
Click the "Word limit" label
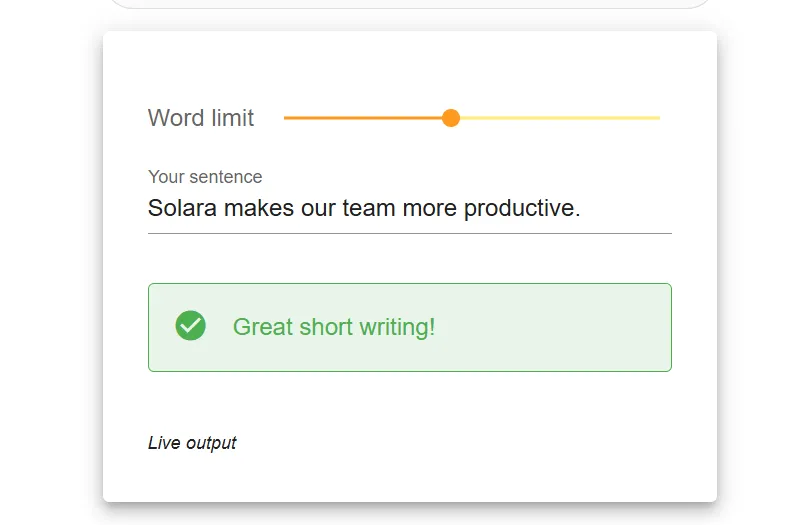point(201,118)
